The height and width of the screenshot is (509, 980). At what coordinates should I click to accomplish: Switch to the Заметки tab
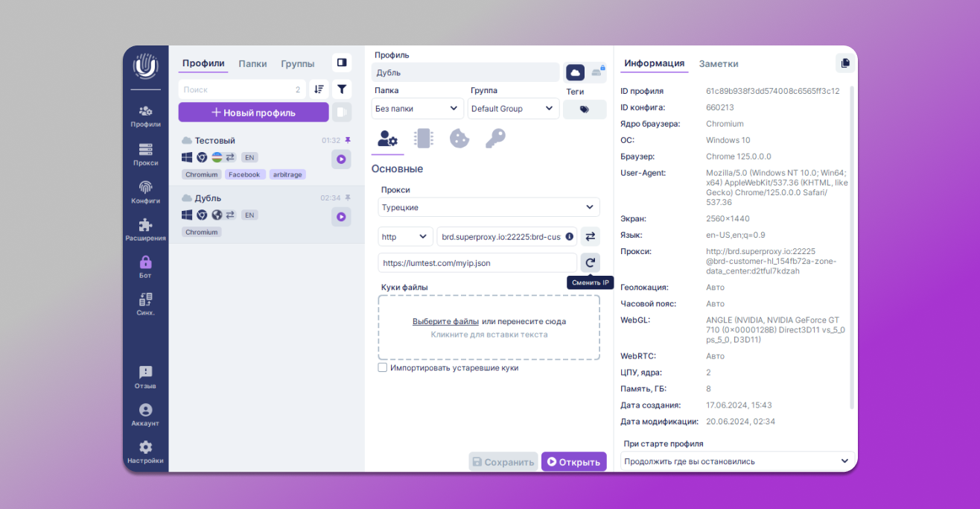pyautogui.click(x=718, y=64)
